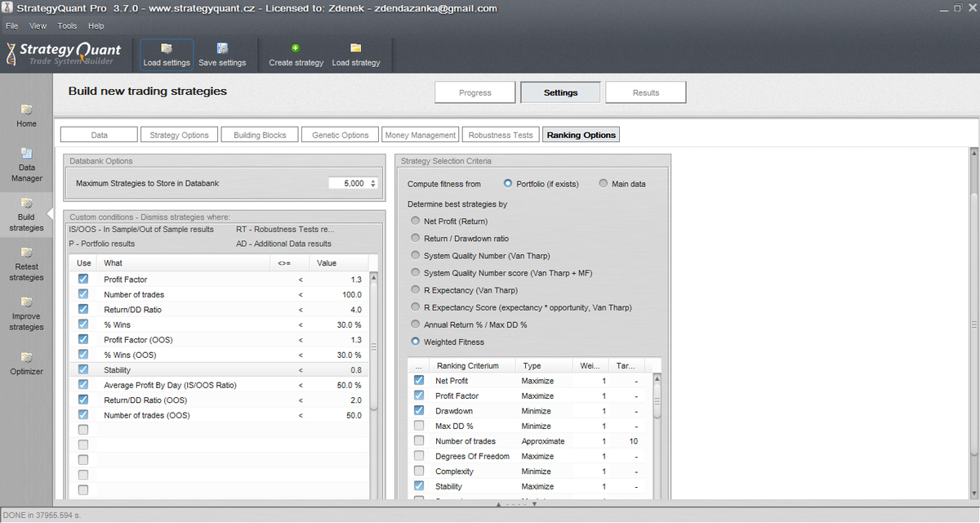Screen dimensions: 980x523
Task: Switch to the Settings view
Action: click(x=560, y=92)
